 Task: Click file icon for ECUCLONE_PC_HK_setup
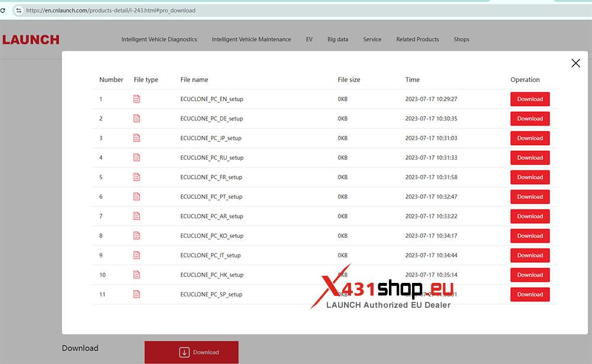[137, 275]
